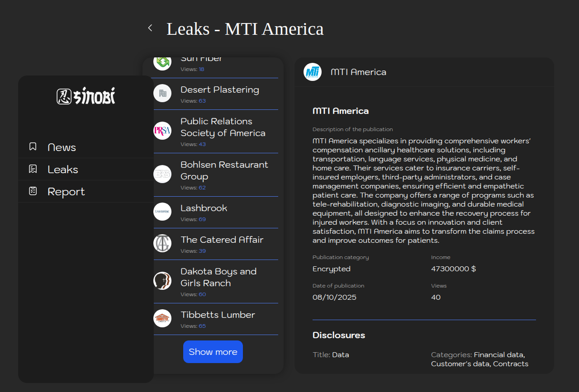Click the PRSA logo thumbnail
The height and width of the screenshot is (392, 579).
tap(162, 131)
